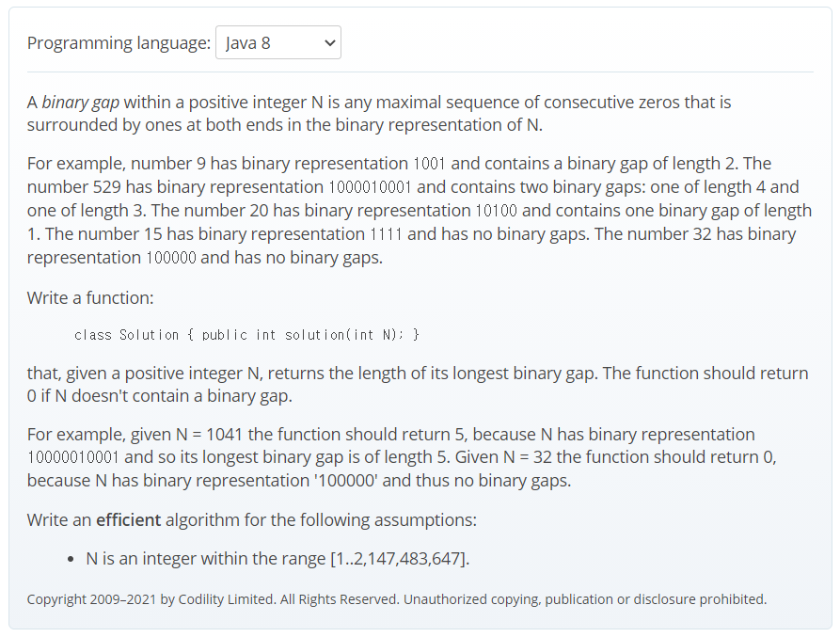Click the binary number 10000010001
840x637 pixels.
[x=72, y=457]
